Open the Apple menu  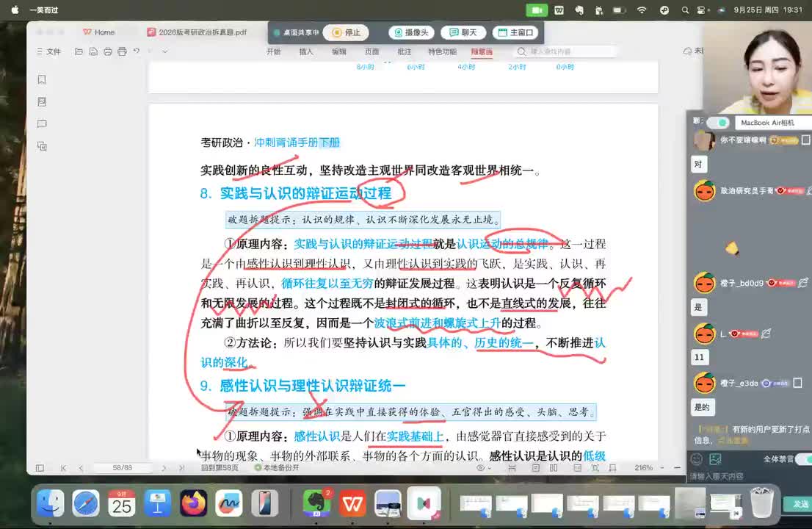coord(15,10)
